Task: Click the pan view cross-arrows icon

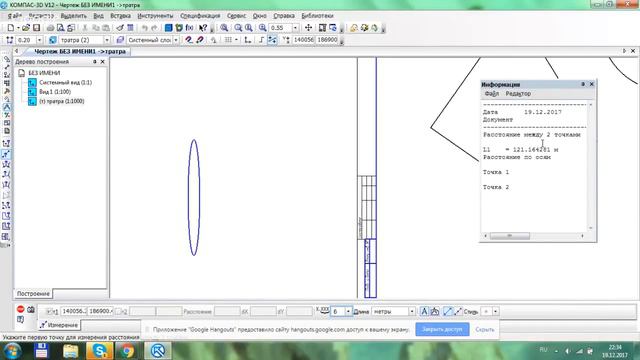Action: [x=309, y=28]
